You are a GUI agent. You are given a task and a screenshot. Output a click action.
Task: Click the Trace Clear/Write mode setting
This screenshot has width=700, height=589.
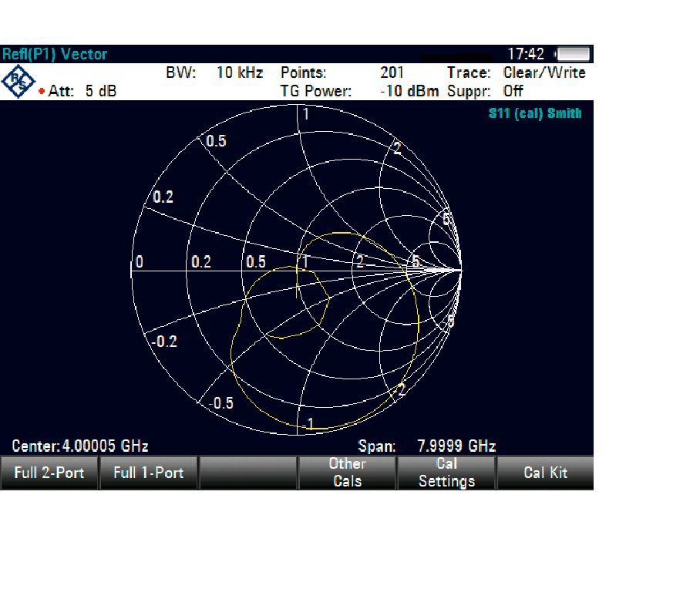[x=544, y=73]
